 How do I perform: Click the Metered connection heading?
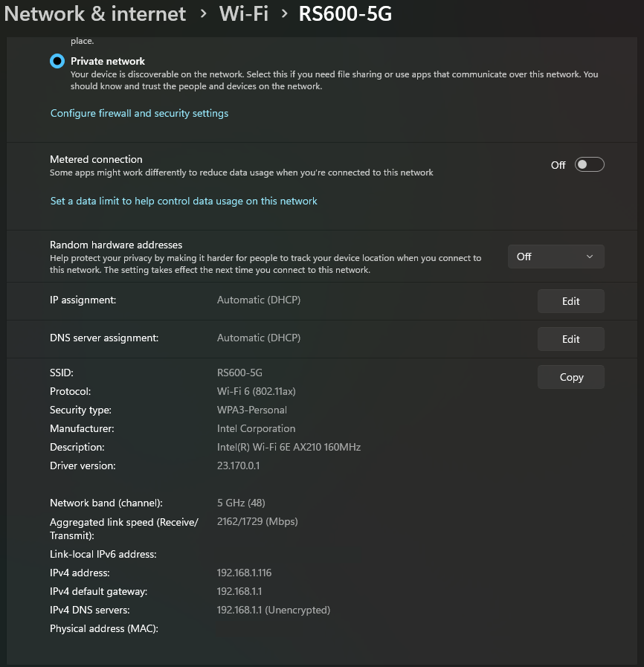click(x=96, y=159)
